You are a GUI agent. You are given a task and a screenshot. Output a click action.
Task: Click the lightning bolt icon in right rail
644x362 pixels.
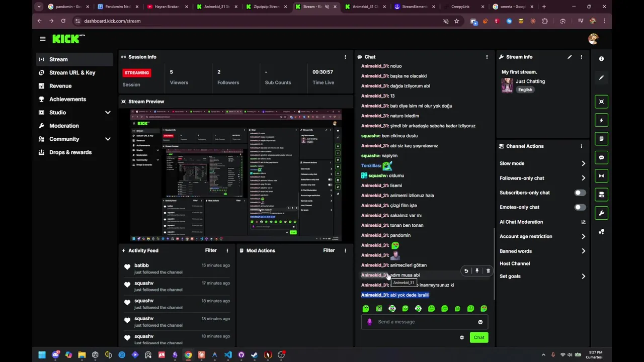pos(601,120)
